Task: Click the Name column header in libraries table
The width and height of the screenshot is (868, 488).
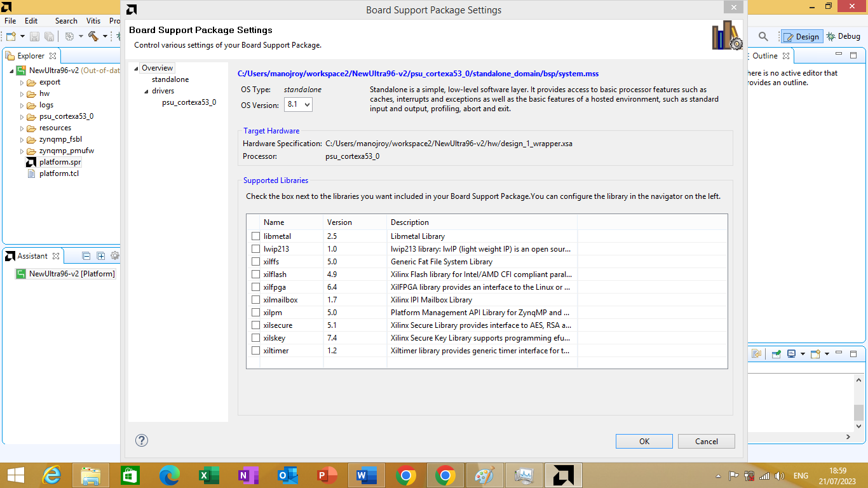Action: (292, 222)
